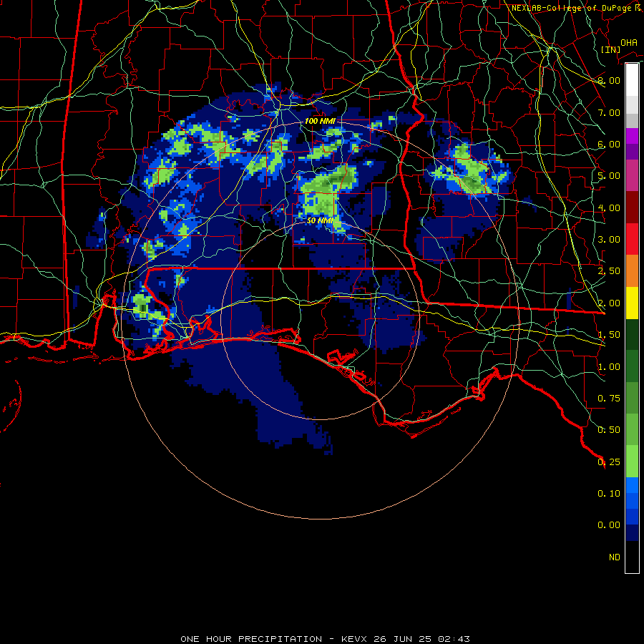This screenshot has height=644, width=644.
Task: Click the 8.00 legend value
Action: point(609,80)
